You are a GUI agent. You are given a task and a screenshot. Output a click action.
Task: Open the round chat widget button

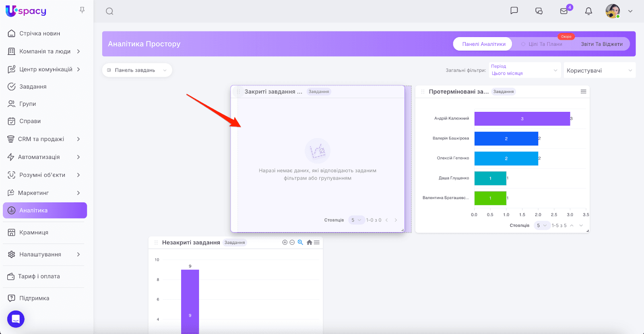pyautogui.click(x=16, y=319)
